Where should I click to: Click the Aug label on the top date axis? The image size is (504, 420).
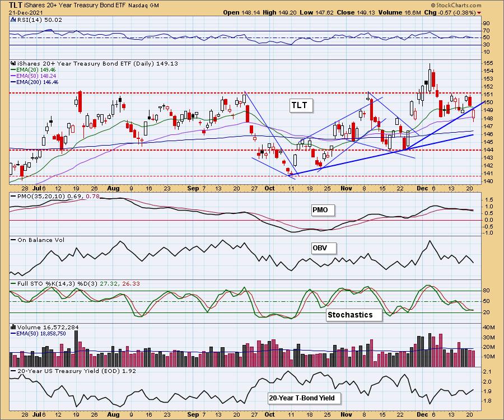pyautogui.click(x=113, y=188)
